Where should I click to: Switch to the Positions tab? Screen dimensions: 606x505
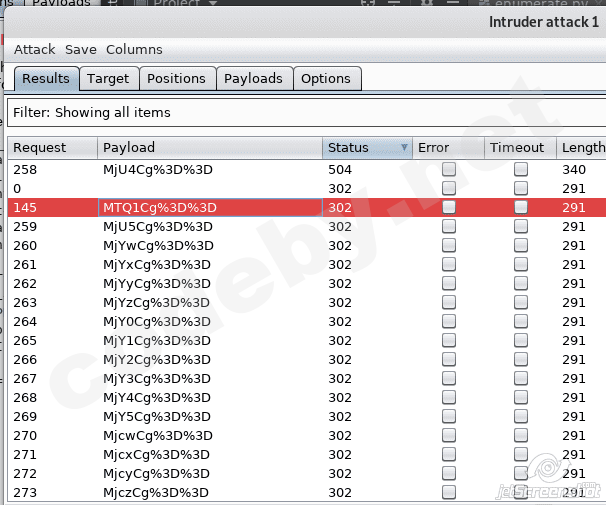(177, 78)
